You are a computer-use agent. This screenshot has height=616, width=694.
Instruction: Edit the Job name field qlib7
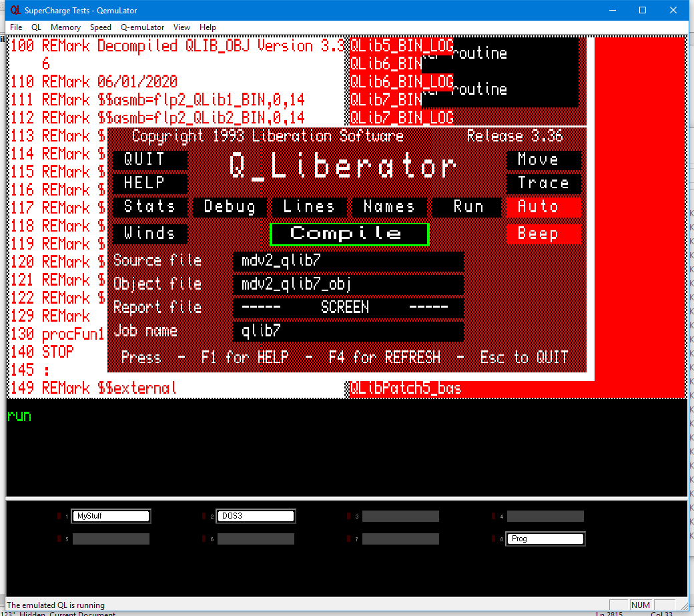pyautogui.click(x=348, y=331)
